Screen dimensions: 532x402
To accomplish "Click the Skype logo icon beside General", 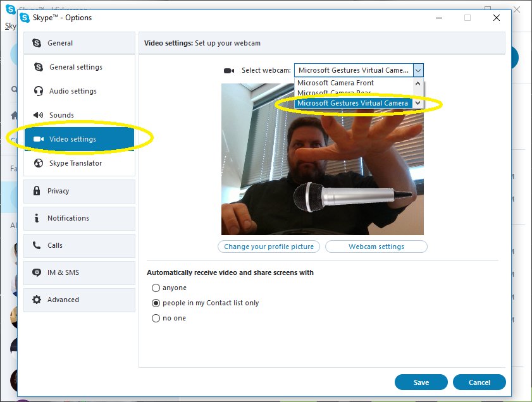I will click(37, 43).
